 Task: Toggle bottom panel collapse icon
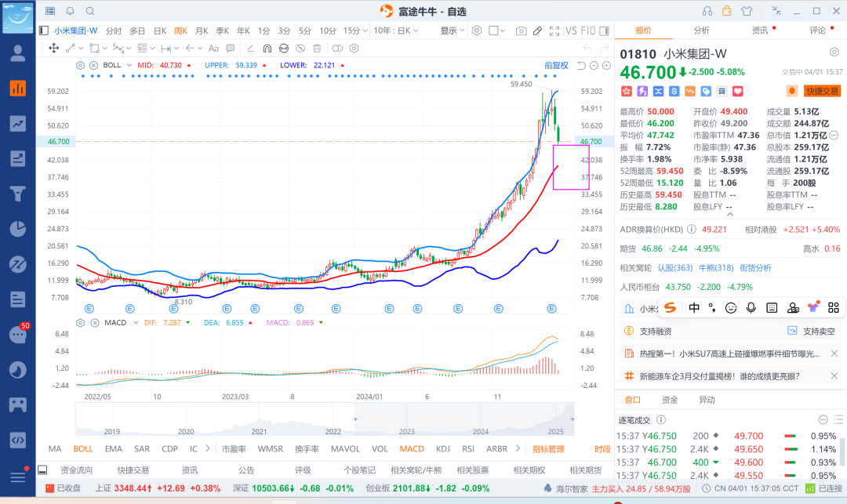pyautogui.click(x=42, y=470)
